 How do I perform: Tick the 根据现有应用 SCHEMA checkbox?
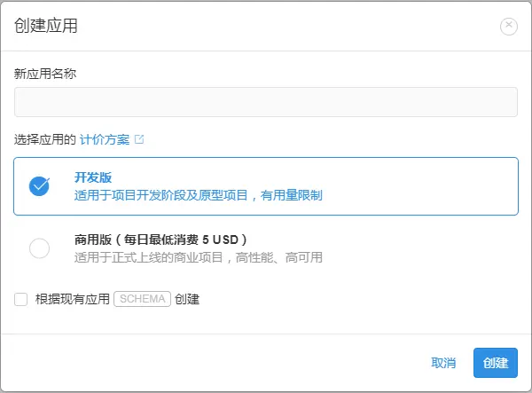[21, 299]
